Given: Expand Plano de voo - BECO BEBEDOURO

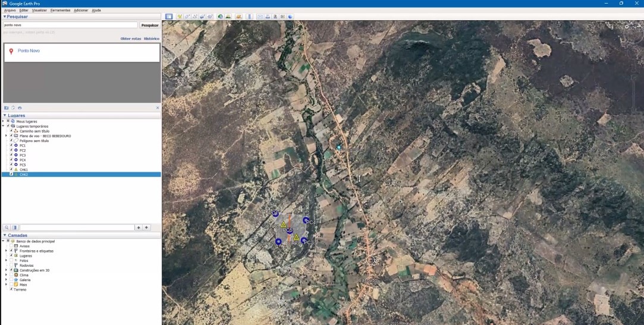Looking at the screenshot, I should coord(6,136).
